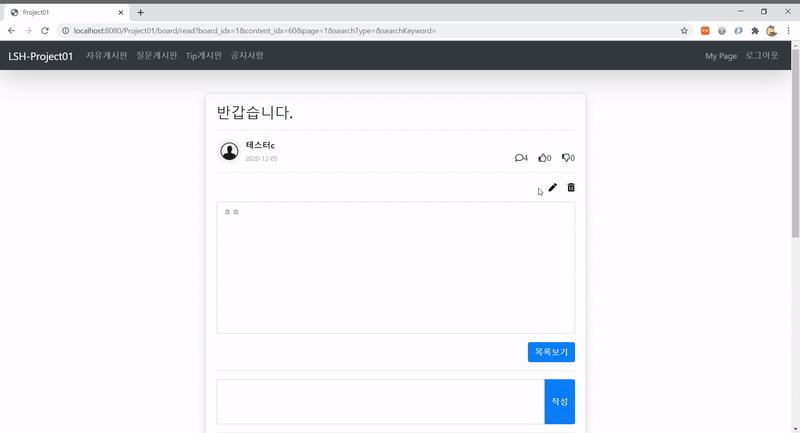The width and height of the screenshot is (800, 433).
Task: Click the browser forward arrow
Action: [28, 31]
